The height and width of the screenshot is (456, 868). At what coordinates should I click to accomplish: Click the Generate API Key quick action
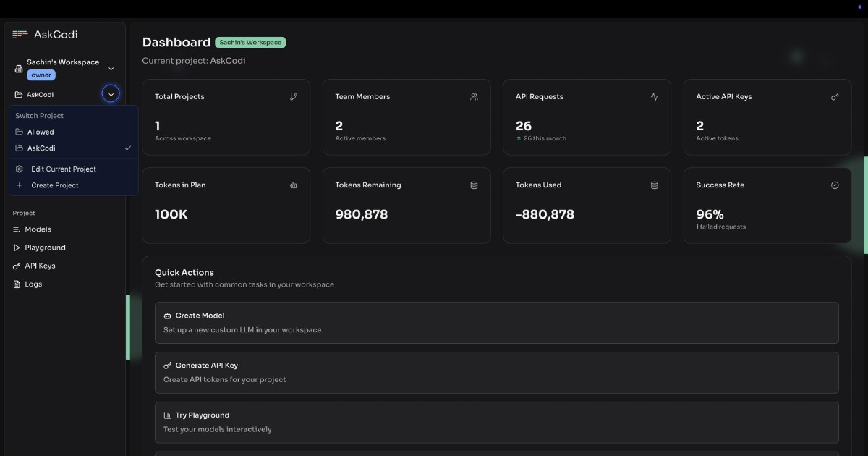(497, 373)
